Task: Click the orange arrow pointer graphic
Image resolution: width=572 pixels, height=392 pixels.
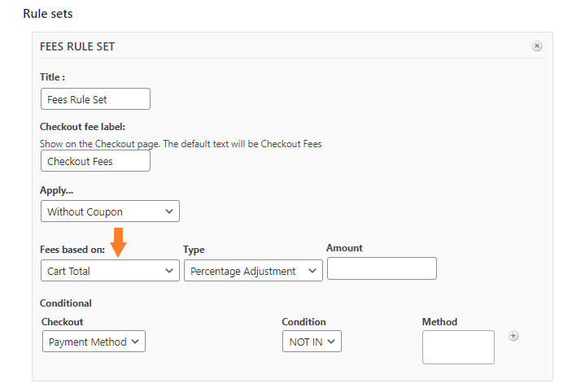Action: click(118, 242)
